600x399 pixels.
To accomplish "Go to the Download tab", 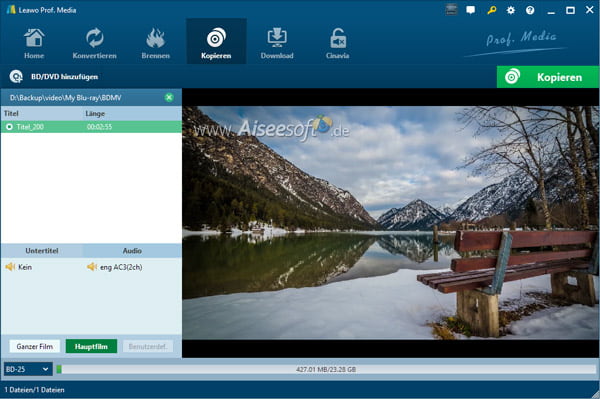I will [x=277, y=43].
